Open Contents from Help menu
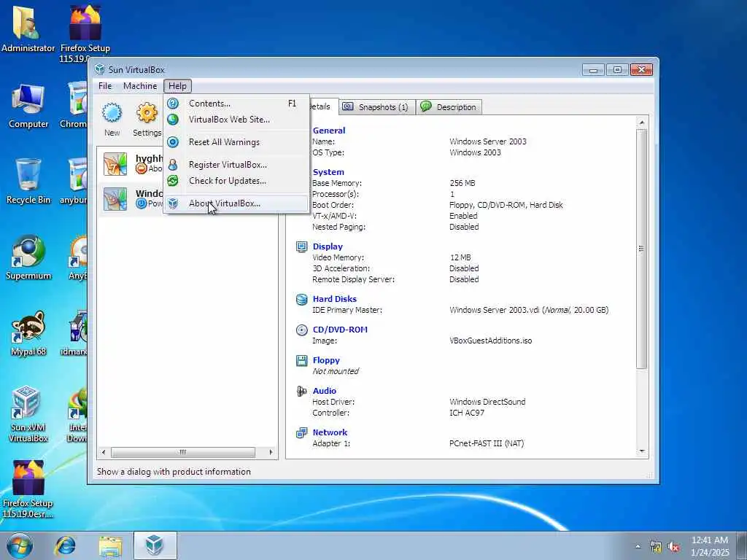747x560 pixels. pyautogui.click(x=236, y=104)
